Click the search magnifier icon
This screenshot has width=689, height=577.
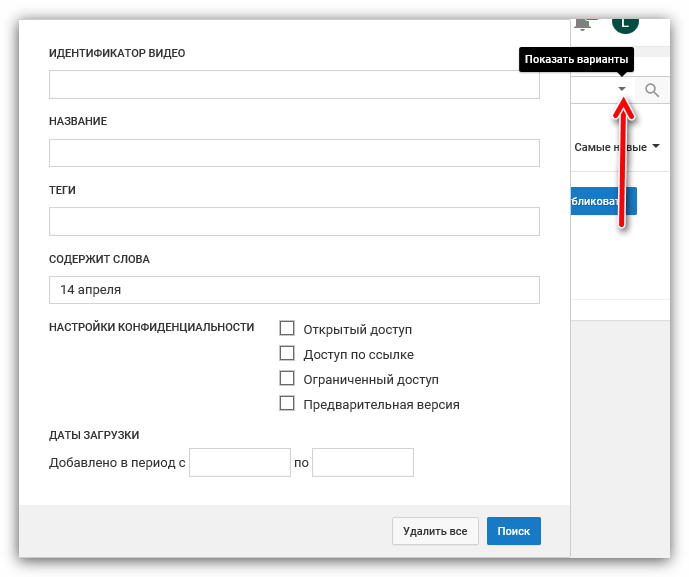point(652,90)
